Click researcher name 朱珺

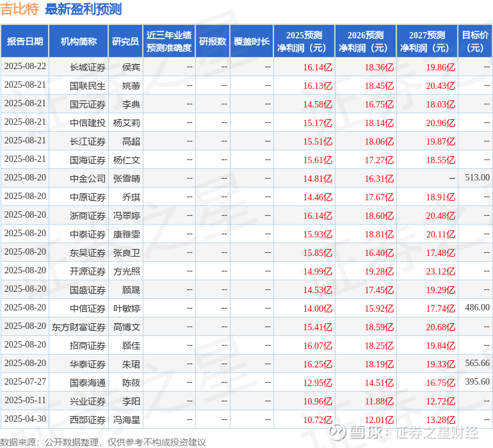coord(131,364)
